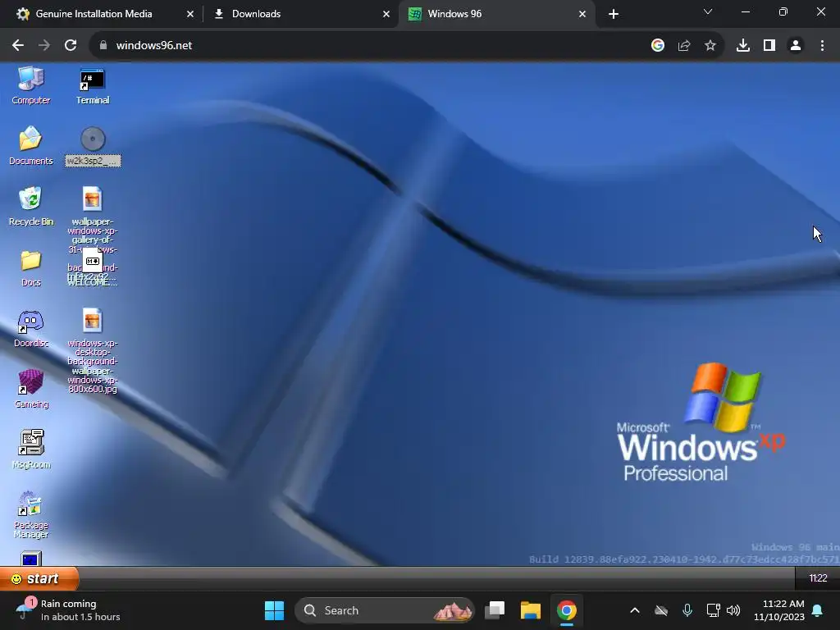Switch to the Genuine Installation Media tab

click(94, 14)
